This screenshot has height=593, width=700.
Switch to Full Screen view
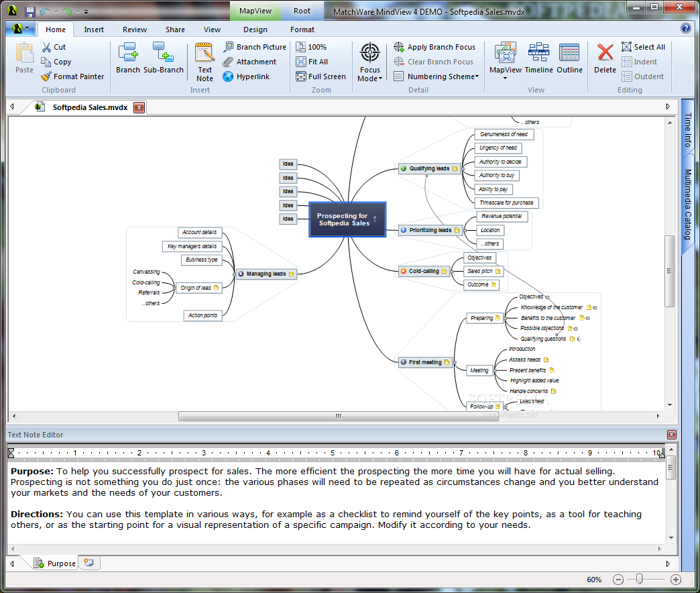click(x=321, y=76)
